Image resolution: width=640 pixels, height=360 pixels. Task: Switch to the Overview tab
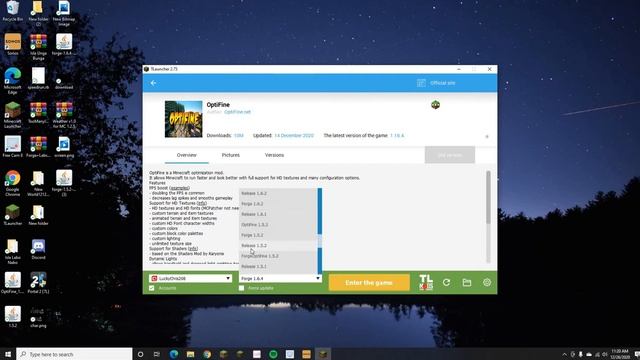point(187,155)
